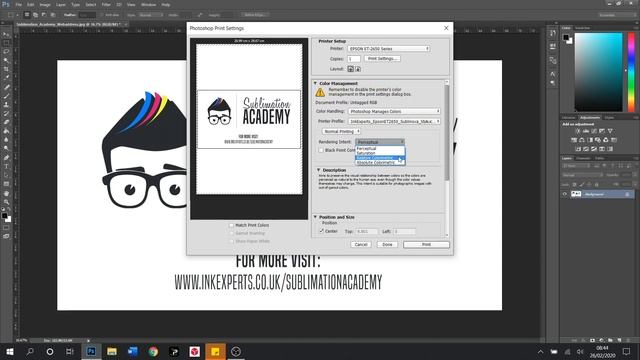Select the Paint Bucket tool

[x=6, y=131]
